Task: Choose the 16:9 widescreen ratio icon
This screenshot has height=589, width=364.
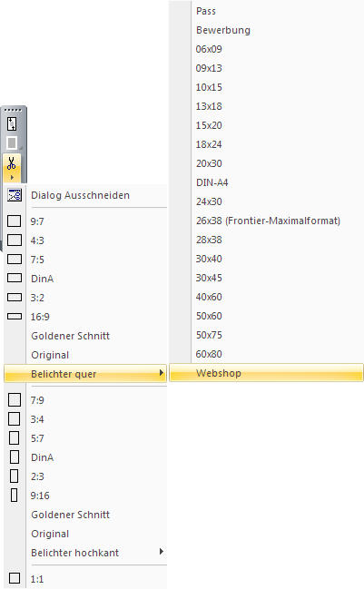Action: pos(15,317)
